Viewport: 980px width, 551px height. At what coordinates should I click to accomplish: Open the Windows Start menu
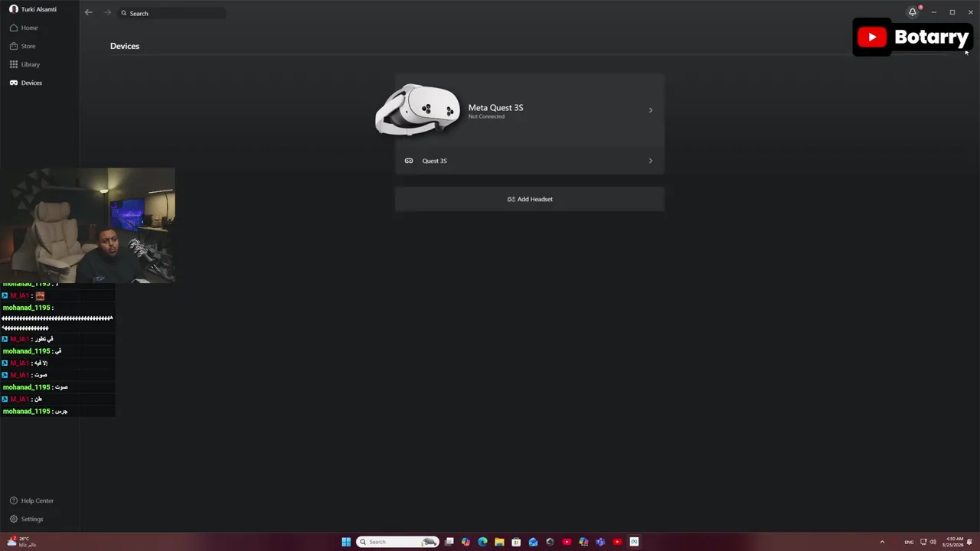(346, 542)
